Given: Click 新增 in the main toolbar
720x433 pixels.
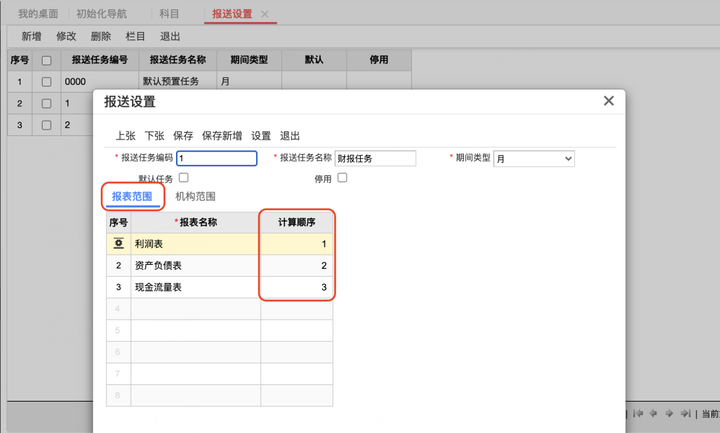Looking at the screenshot, I should 31,36.
